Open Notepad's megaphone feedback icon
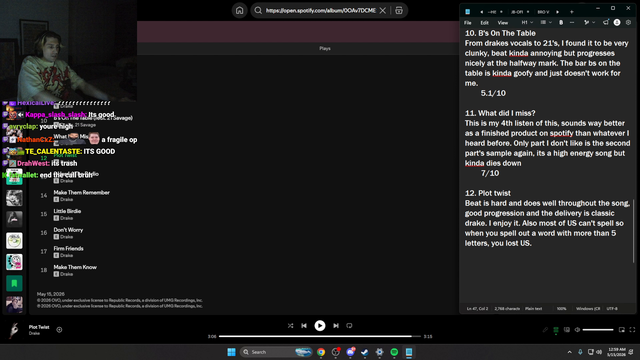640x360 pixels. tap(606, 23)
